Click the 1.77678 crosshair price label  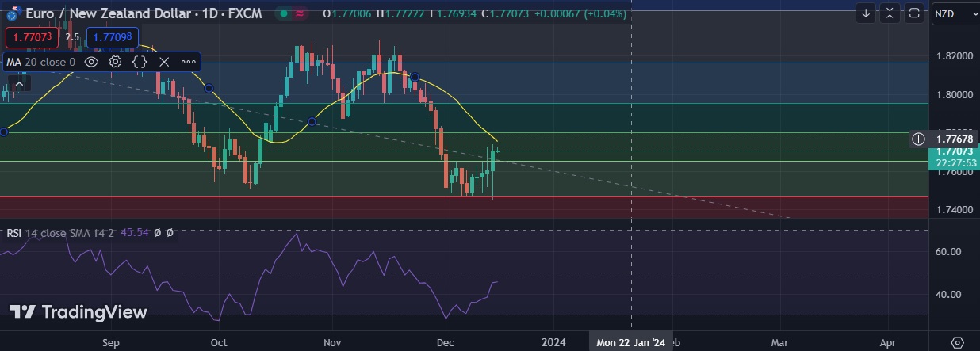click(x=954, y=139)
